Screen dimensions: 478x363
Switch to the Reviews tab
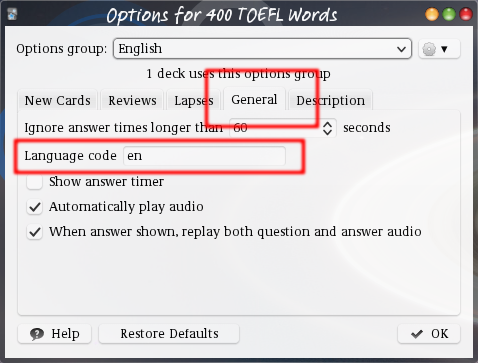click(x=132, y=100)
